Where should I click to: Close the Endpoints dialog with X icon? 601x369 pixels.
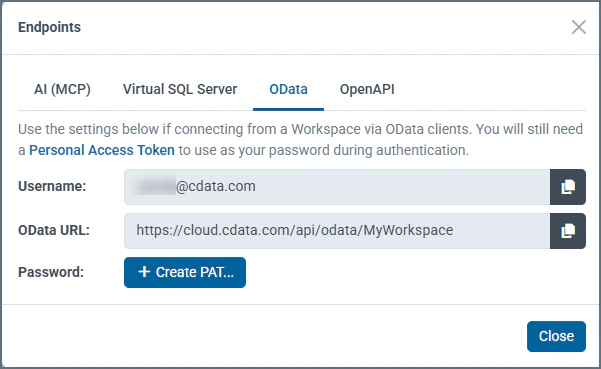pos(578,27)
